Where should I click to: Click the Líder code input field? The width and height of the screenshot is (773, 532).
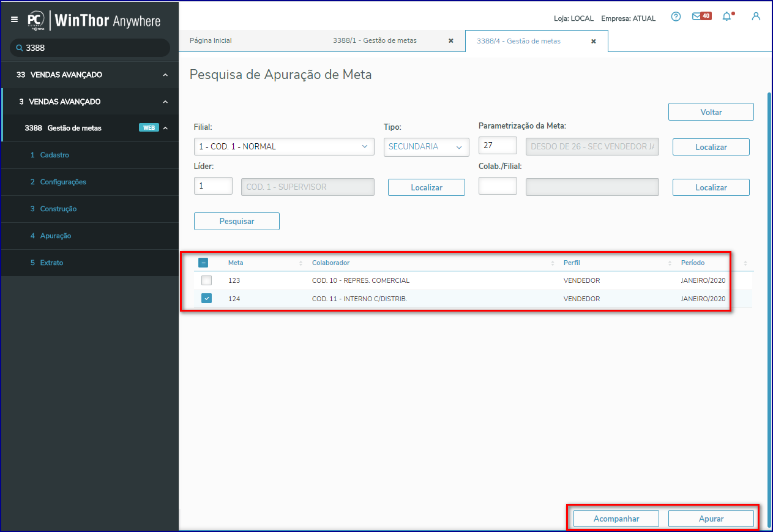click(213, 186)
